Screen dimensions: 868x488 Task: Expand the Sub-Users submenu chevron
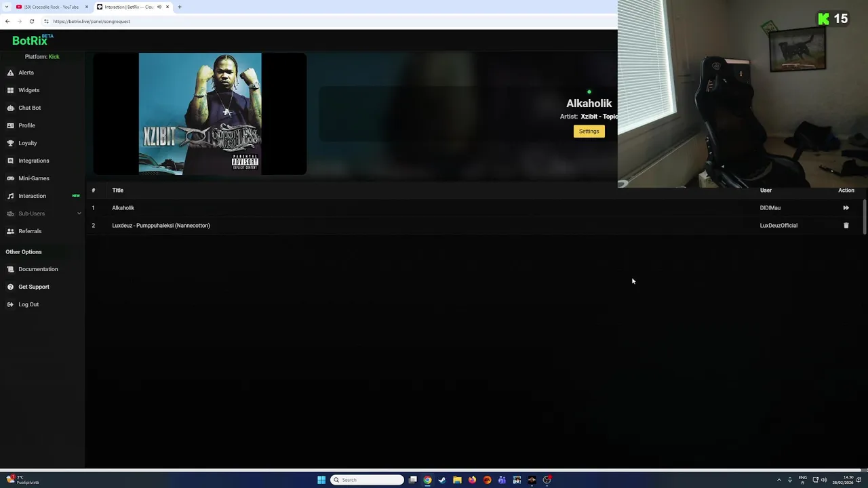(79, 213)
